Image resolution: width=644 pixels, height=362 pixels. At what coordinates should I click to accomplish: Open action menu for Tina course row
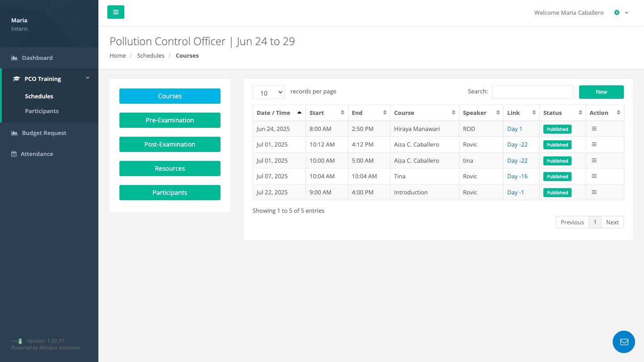point(594,176)
